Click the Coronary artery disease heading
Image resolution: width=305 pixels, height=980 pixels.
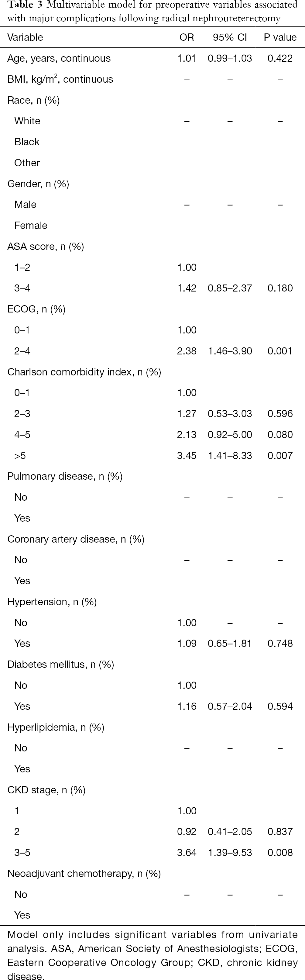(76, 539)
